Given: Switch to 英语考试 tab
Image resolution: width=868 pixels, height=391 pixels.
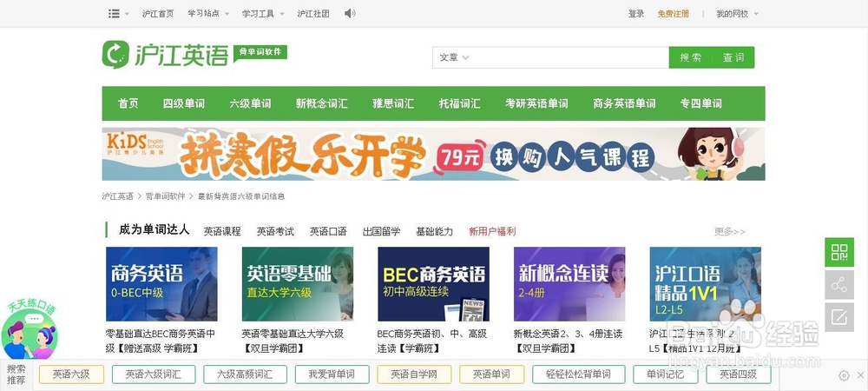Looking at the screenshot, I should click(275, 231).
